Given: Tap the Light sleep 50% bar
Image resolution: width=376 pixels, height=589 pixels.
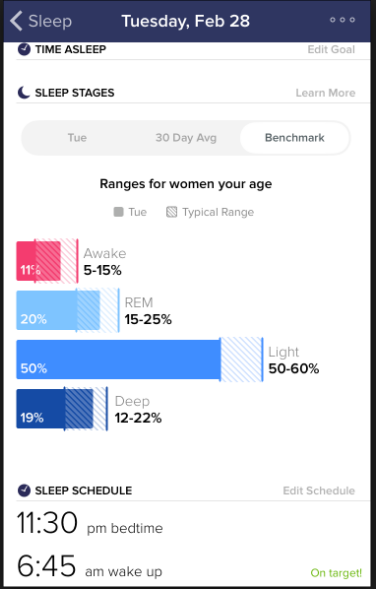Looking at the screenshot, I should [x=118, y=359].
